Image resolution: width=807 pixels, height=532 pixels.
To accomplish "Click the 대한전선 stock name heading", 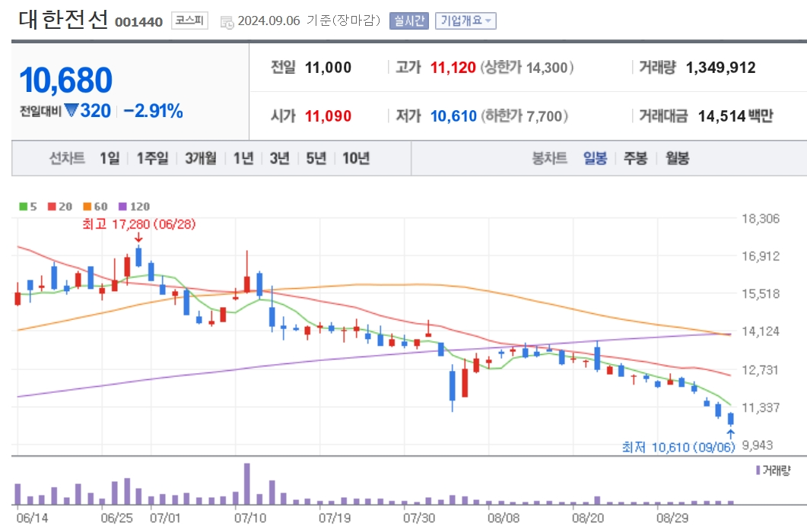I will click(63, 20).
